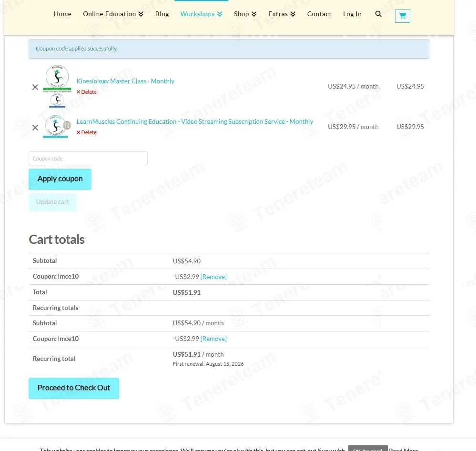Remove Kinesiology Master Class with X icon
Image resolution: width=476 pixels, height=451 pixels.
pyautogui.click(x=35, y=88)
